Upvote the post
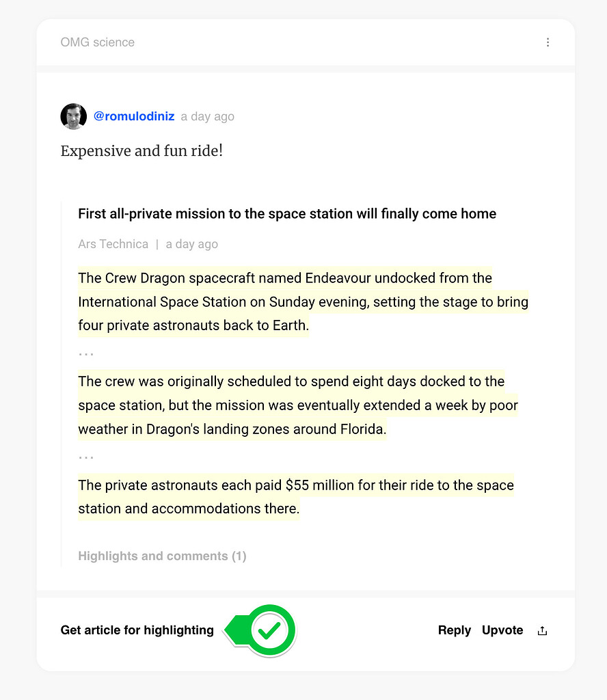This screenshot has width=607, height=700. point(502,630)
